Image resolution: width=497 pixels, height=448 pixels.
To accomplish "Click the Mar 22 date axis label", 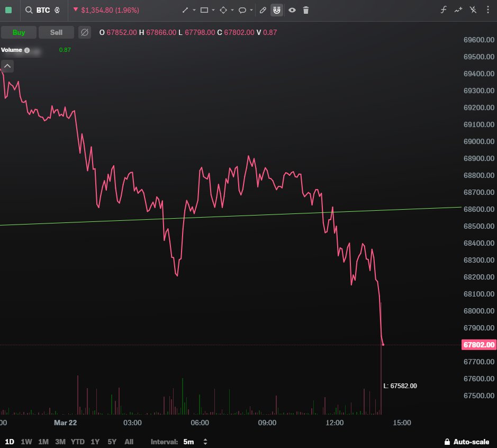I will click(65, 423).
